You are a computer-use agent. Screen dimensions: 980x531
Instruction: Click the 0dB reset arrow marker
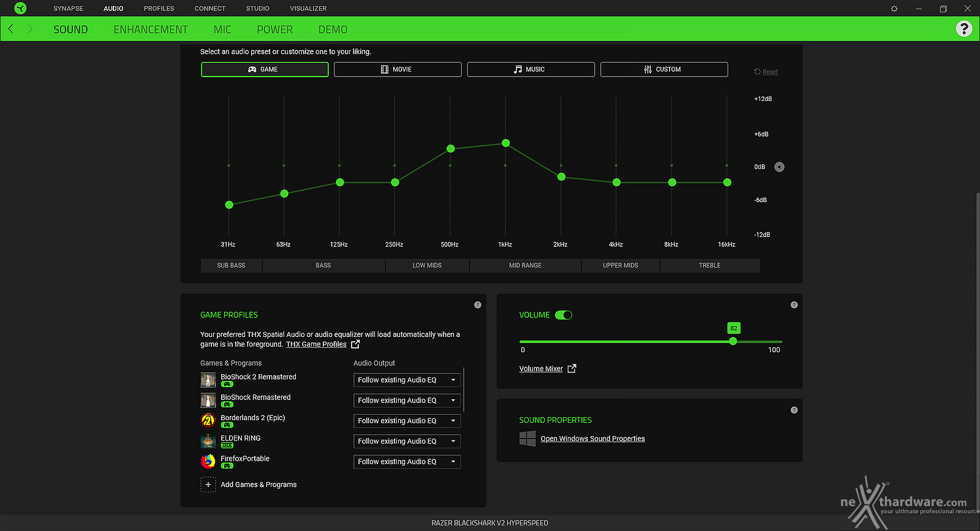click(x=779, y=167)
